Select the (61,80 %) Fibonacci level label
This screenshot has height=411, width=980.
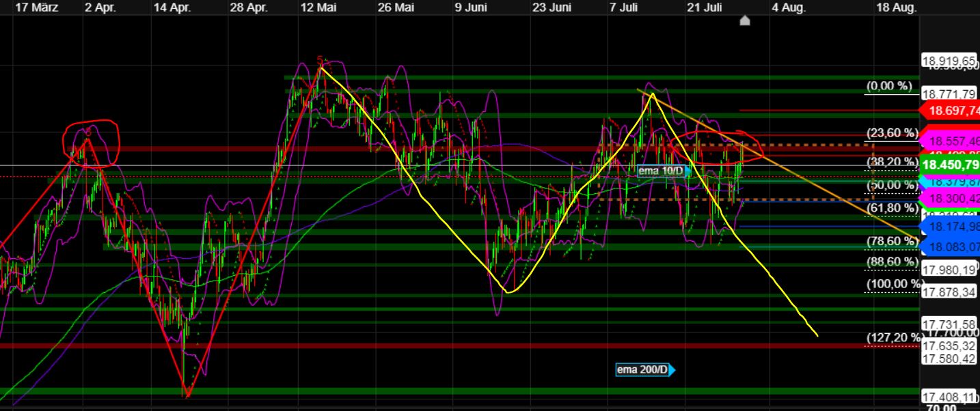coord(892,208)
